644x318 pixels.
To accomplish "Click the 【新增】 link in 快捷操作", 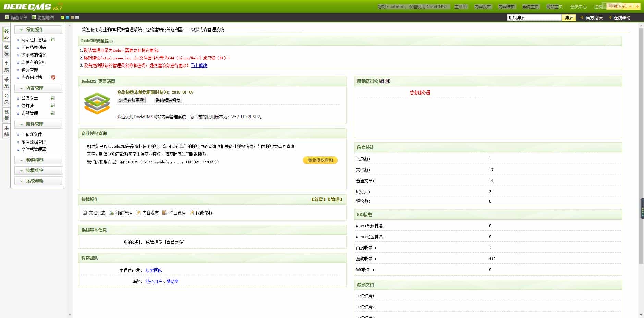I will (x=318, y=199).
